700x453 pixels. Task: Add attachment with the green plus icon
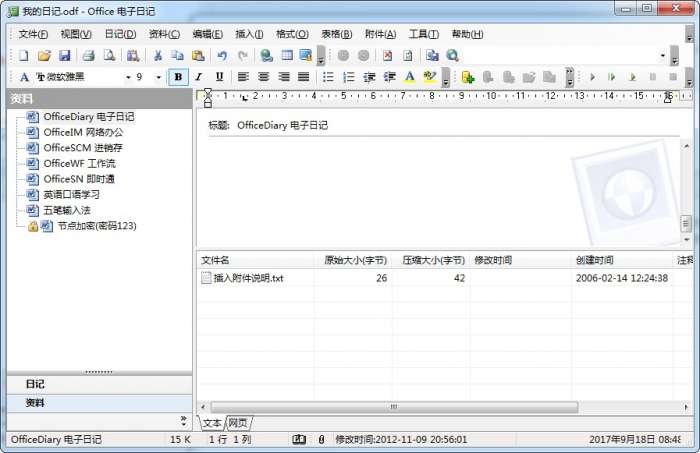(x=467, y=78)
